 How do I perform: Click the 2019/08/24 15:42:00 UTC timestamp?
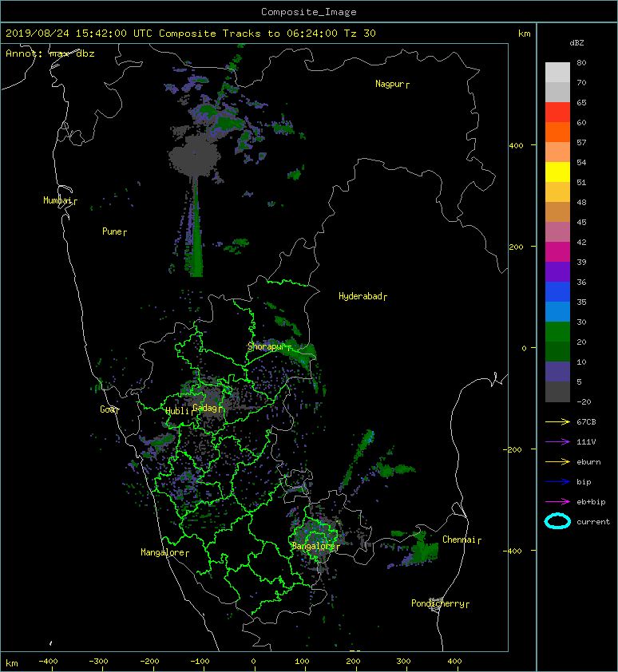tap(79, 34)
